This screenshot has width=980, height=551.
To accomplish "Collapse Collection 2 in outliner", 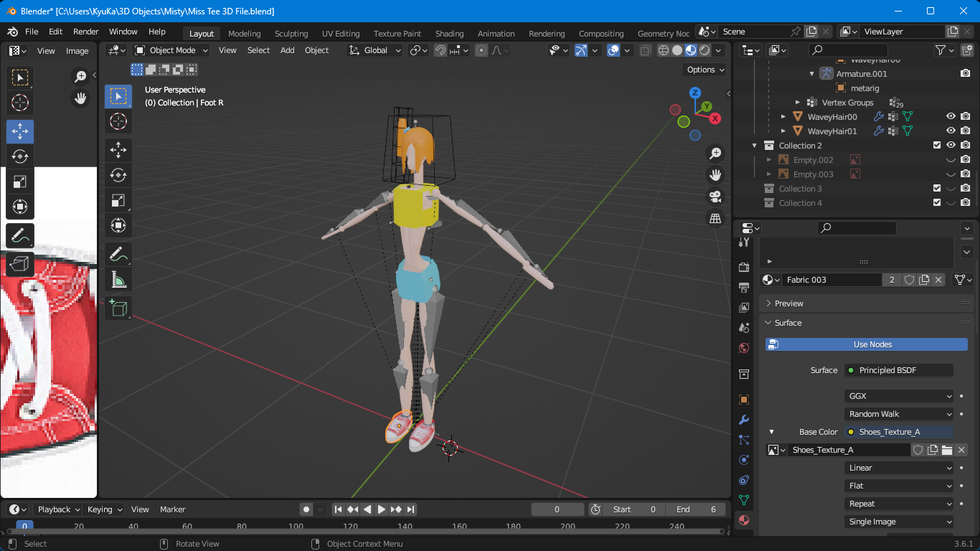I will coord(755,145).
